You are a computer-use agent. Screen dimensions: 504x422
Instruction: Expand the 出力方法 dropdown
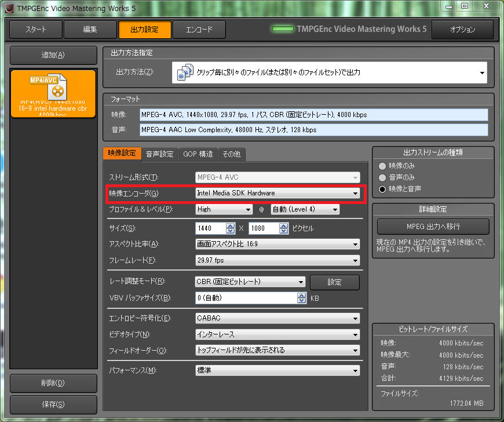tap(330, 72)
